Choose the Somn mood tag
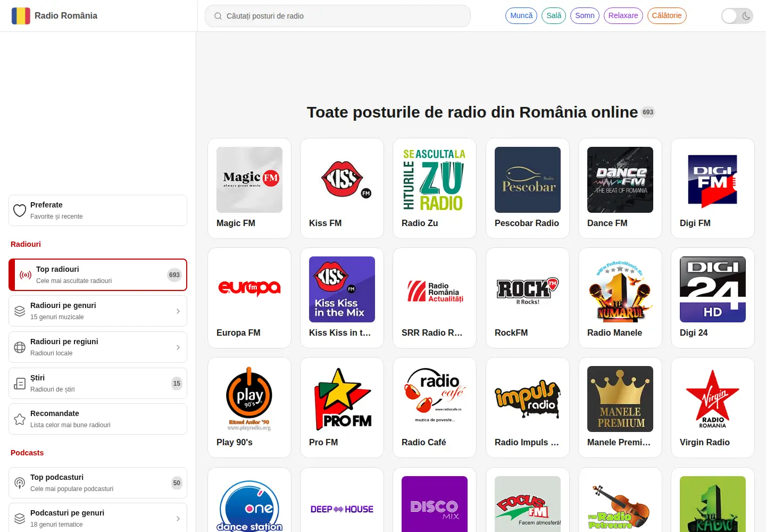The image size is (766, 532). click(x=585, y=16)
